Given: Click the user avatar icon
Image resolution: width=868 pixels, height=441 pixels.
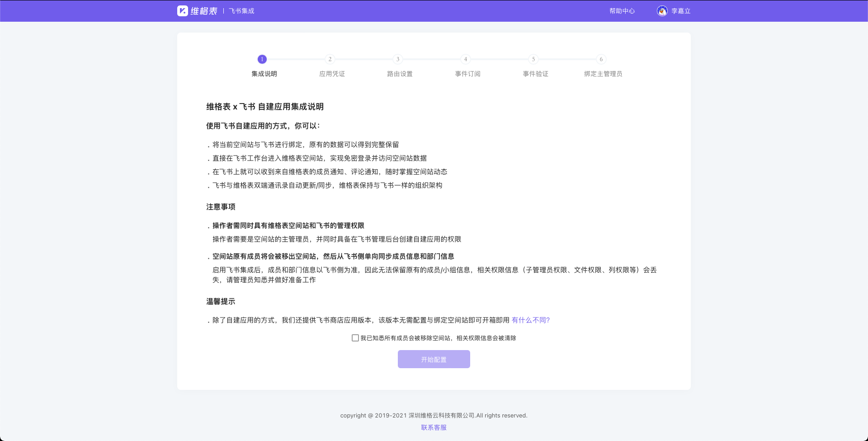Looking at the screenshot, I should 662,11.
